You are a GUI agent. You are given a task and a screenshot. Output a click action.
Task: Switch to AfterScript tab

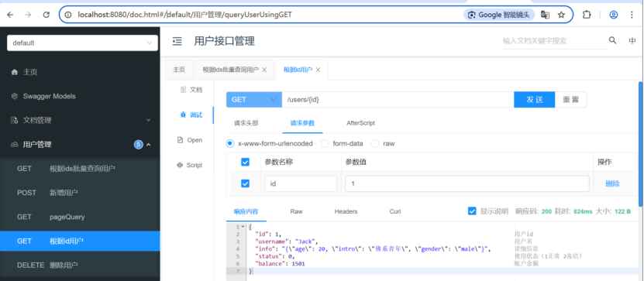click(360, 123)
